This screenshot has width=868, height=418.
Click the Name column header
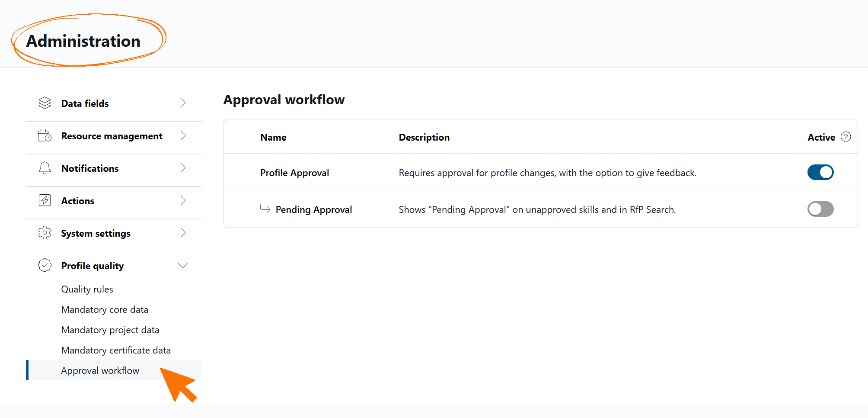273,137
